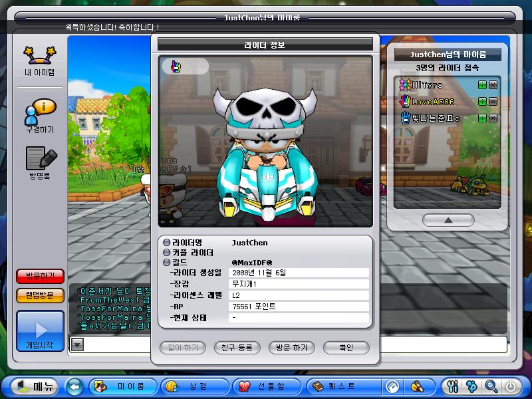Select LoveAE86 in the rider list

point(433,102)
